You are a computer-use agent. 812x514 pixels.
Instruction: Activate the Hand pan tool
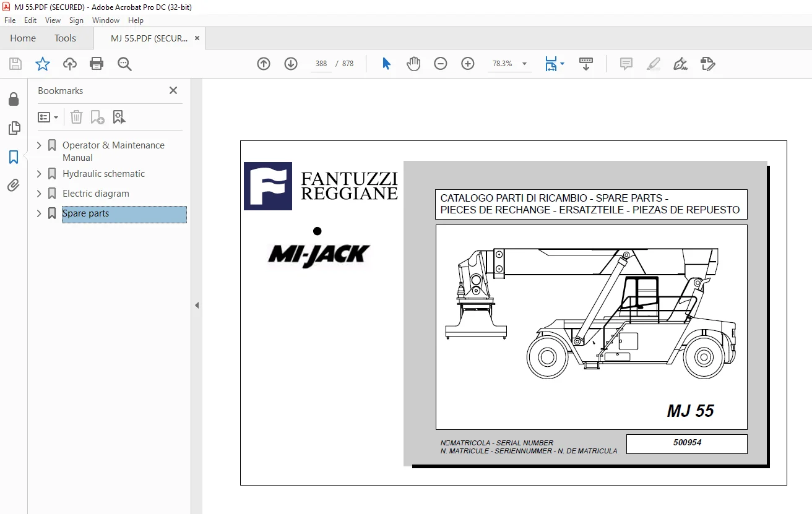tap(413, 64)
